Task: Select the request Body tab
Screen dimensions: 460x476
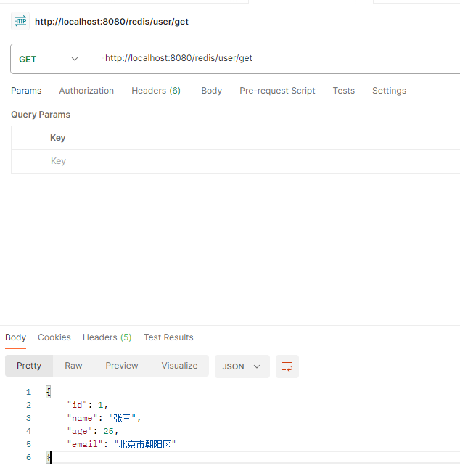Action: coord(211,91)
